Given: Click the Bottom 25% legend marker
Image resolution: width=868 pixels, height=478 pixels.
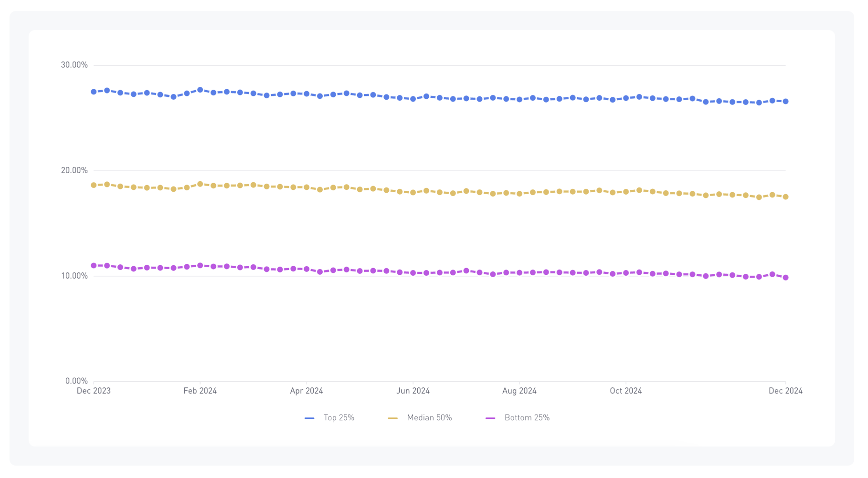Looking at the screenshot, I should tap(491, 417).
